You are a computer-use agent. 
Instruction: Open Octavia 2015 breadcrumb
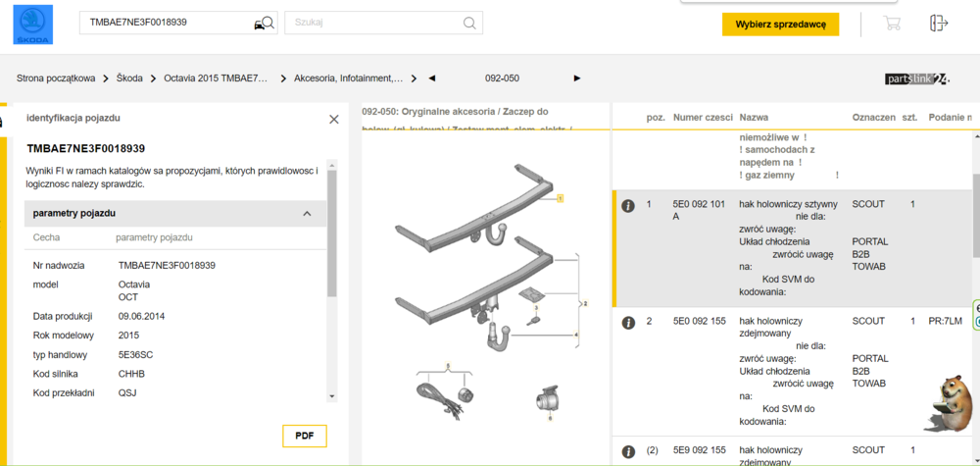click(x=216, y=78)
